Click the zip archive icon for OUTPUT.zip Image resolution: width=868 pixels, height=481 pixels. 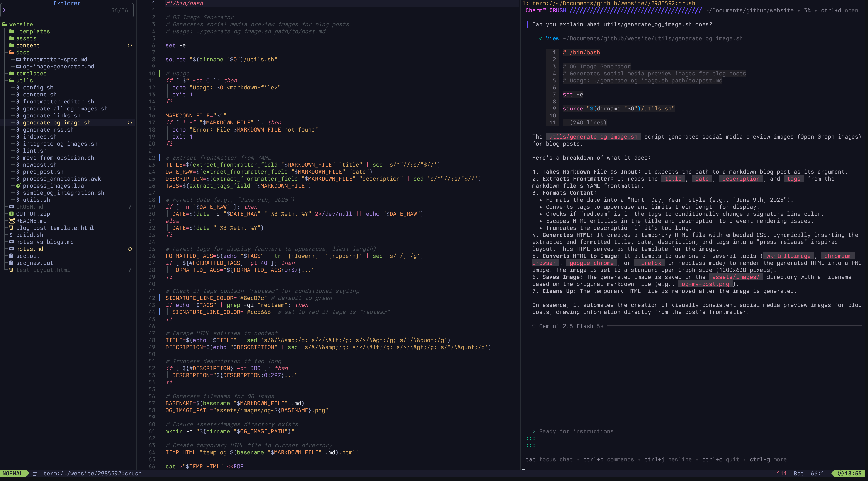pos(12,213)
